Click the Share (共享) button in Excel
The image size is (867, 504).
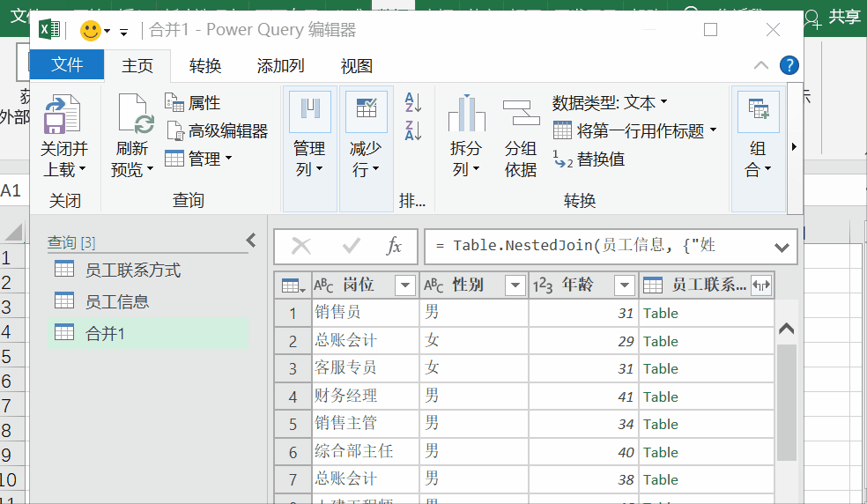(x=834, y=17)
